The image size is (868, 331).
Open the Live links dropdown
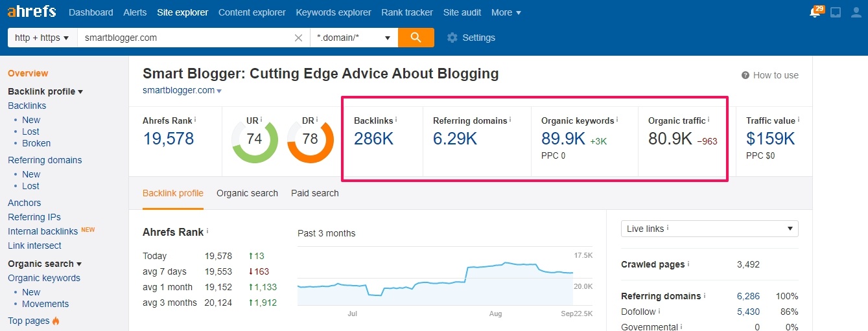[709, 229]
